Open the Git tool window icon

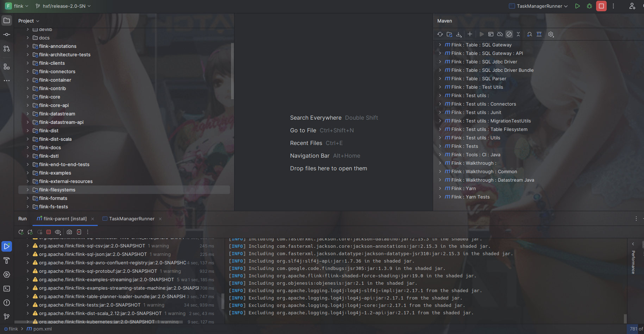coord(7,317)
